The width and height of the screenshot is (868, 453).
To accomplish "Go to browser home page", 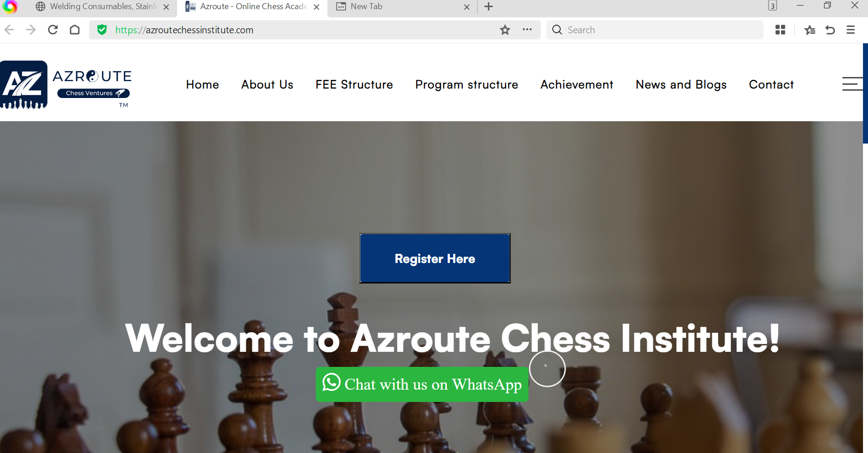I will click(75, 30).
